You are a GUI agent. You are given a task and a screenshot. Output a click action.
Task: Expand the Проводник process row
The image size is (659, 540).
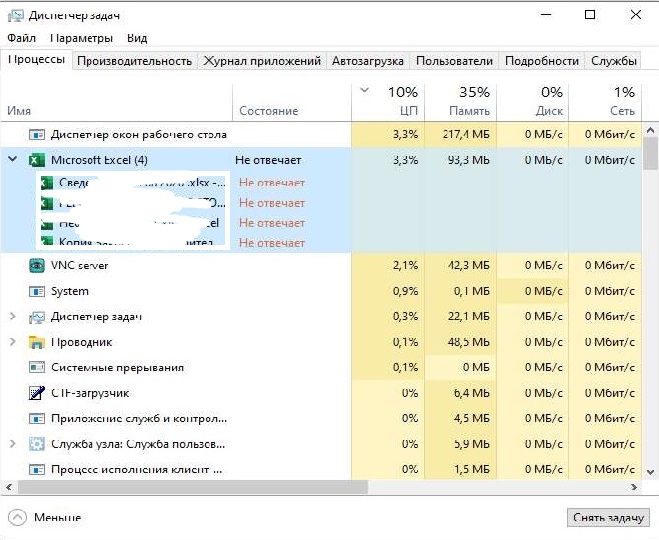(x=13, y=342)
